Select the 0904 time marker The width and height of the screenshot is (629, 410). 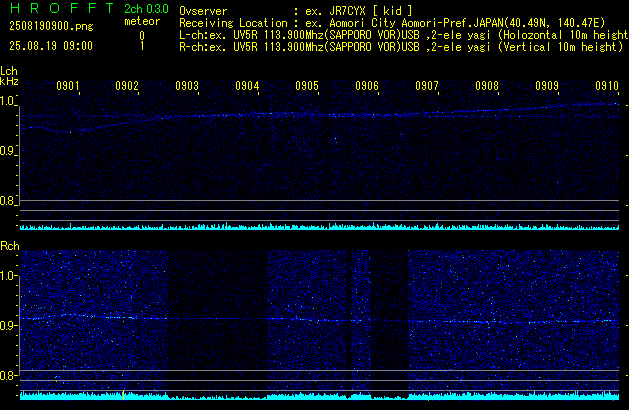pyautogui.click(x=247, y=85)
